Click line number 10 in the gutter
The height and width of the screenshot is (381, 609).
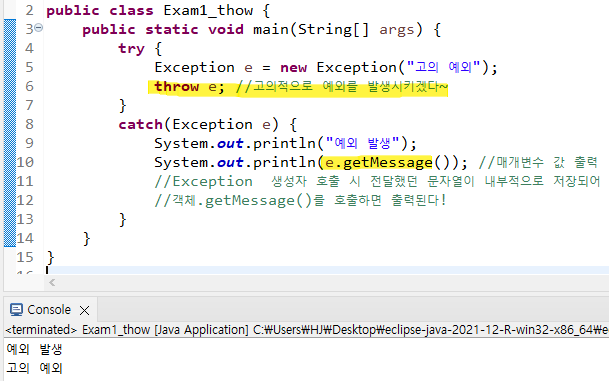25,162
